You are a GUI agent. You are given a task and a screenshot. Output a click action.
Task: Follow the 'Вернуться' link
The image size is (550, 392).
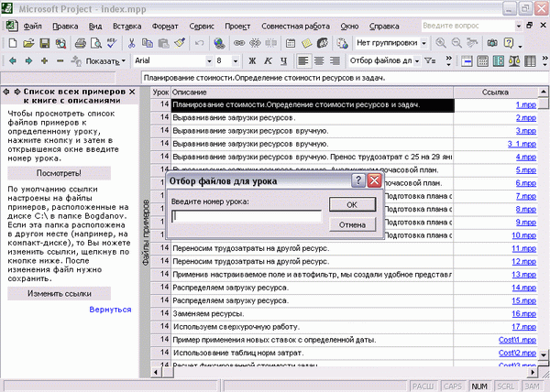pos(110,310)
